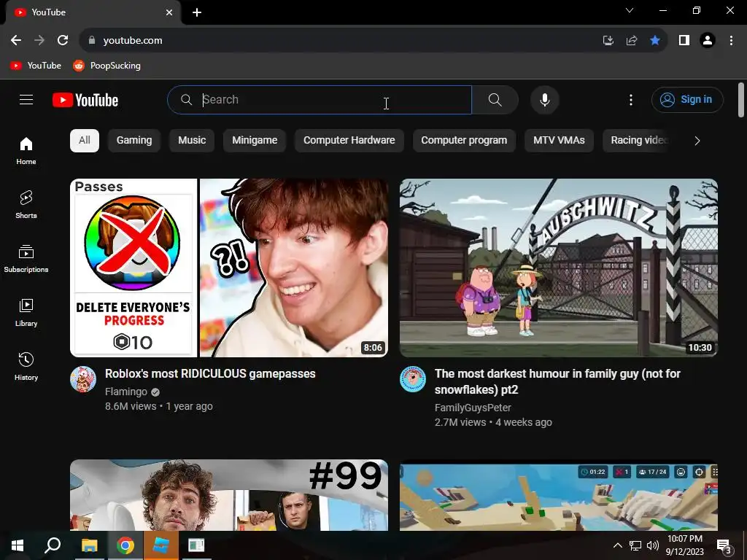The height and width of the screenshot is (560, 747).
Task: Select the All filter chip
Action: tap(85, 141)
